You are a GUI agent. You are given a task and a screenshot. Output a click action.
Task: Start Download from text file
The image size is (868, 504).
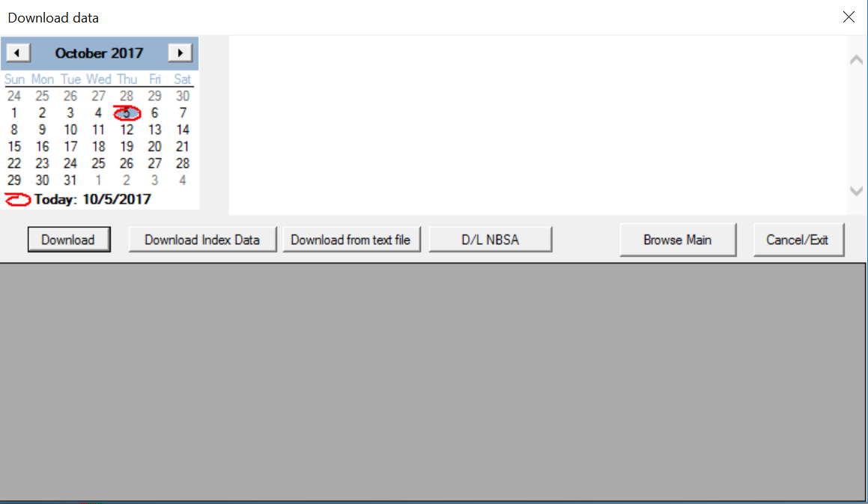click(x=350, y=240)
